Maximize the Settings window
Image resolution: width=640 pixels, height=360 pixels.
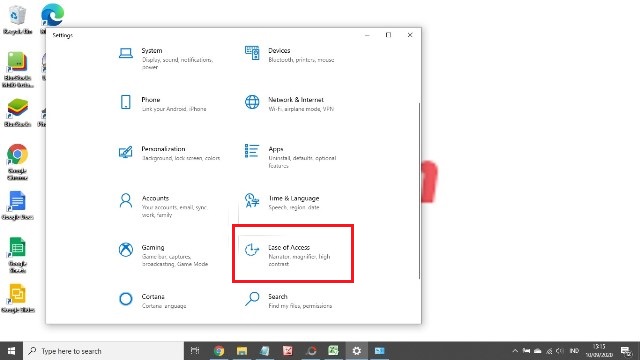tap(388, 35)
